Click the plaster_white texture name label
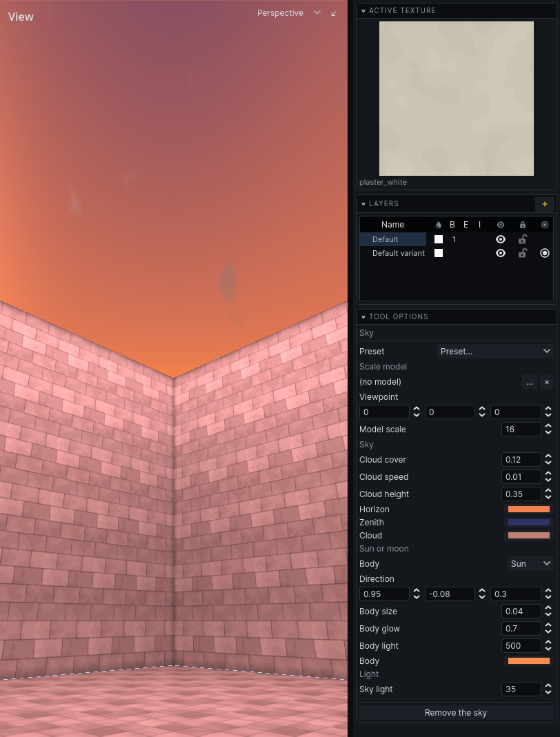Image resolution: width=560 pixels, height=737 pixels. (383, 182)
